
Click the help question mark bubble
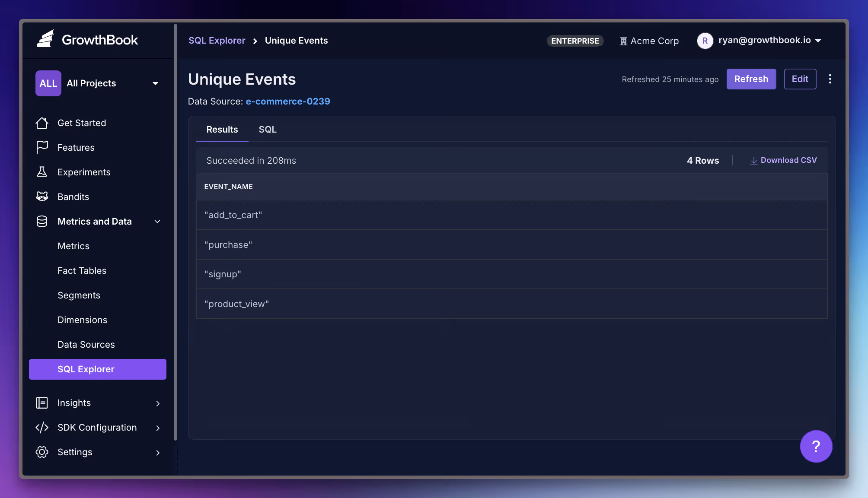[x=816, y=446]
